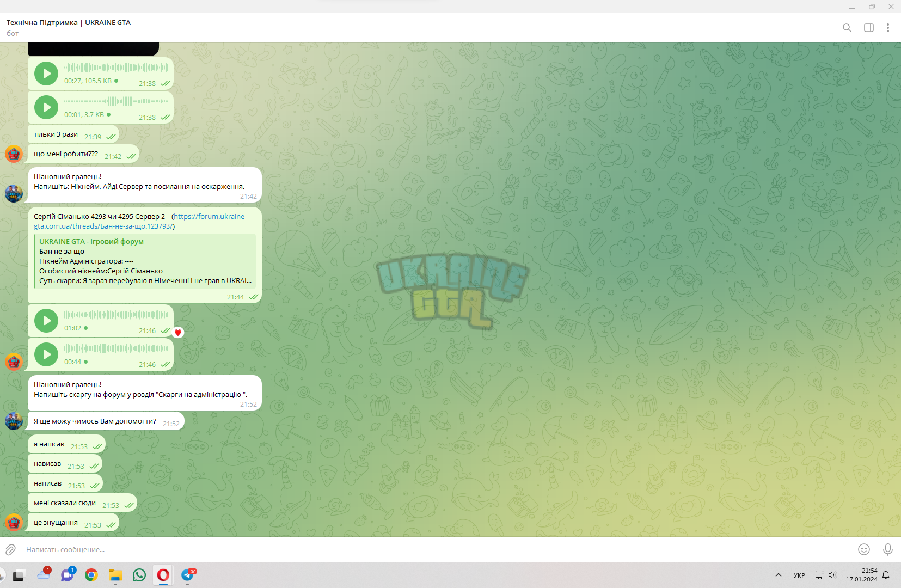Play the 01:02 voice message
This screenshot has width=901, height=588.
coord(46,321)
